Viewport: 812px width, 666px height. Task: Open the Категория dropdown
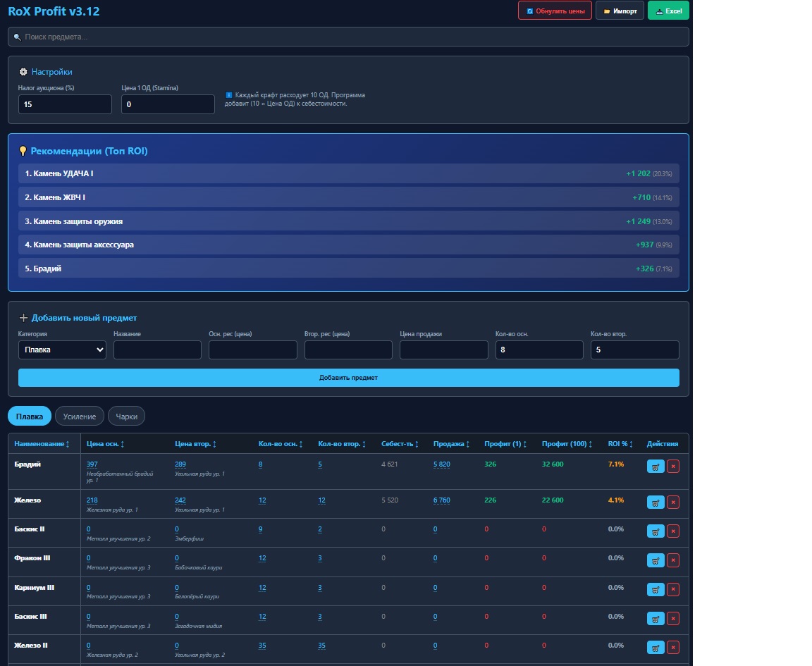coord(62,350)
